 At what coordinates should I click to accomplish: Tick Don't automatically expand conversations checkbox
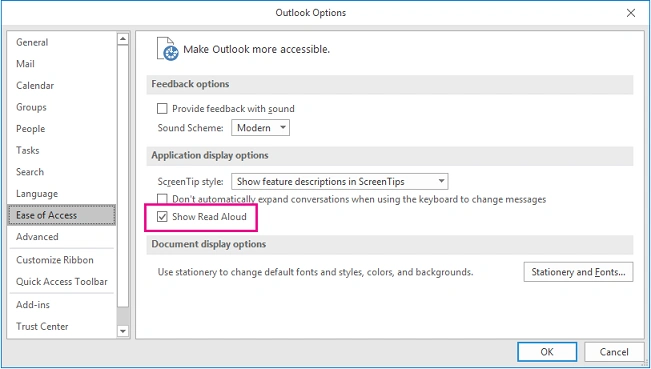click(x=162, y=199)
